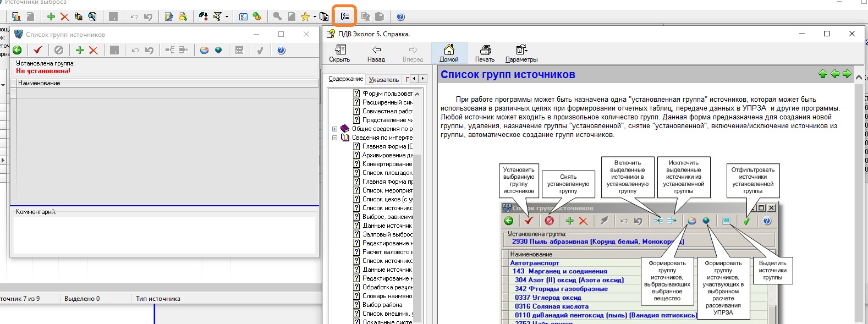Go back using the Назад button

tap(376, 53)
